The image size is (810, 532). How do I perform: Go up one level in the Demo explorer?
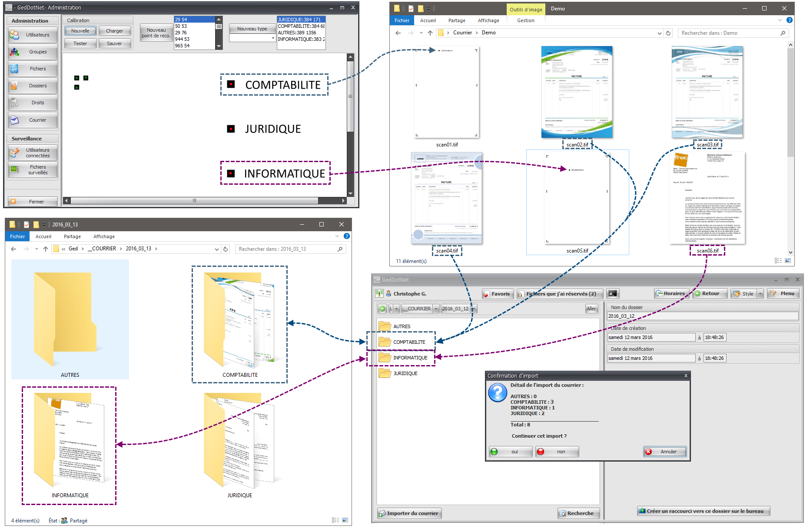tap(430, 33)
